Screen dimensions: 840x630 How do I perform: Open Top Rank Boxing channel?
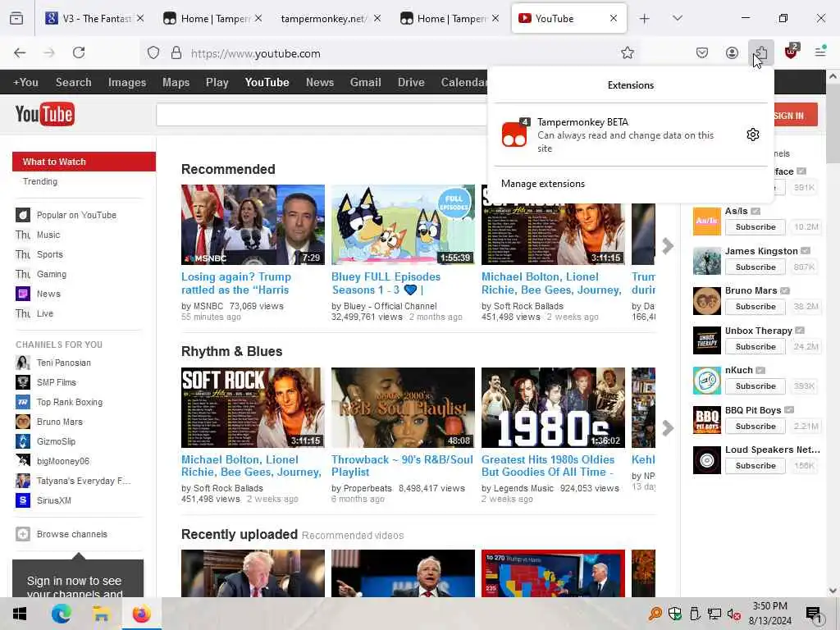(x=70, y=402)
